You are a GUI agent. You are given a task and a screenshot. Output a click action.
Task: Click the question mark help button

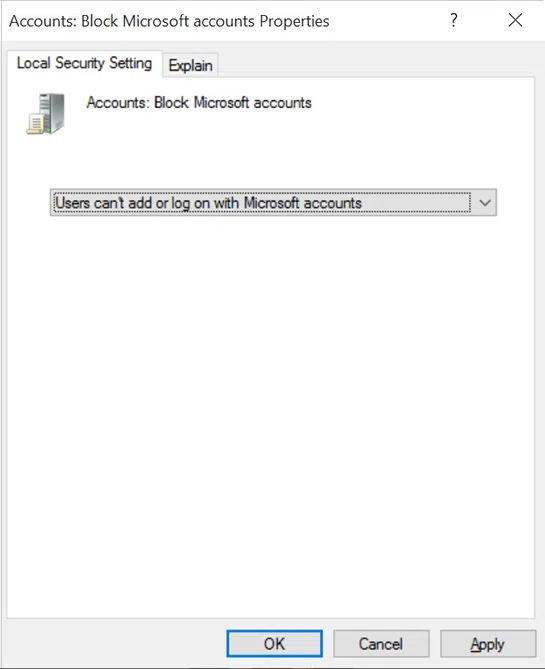coord(454,20)
